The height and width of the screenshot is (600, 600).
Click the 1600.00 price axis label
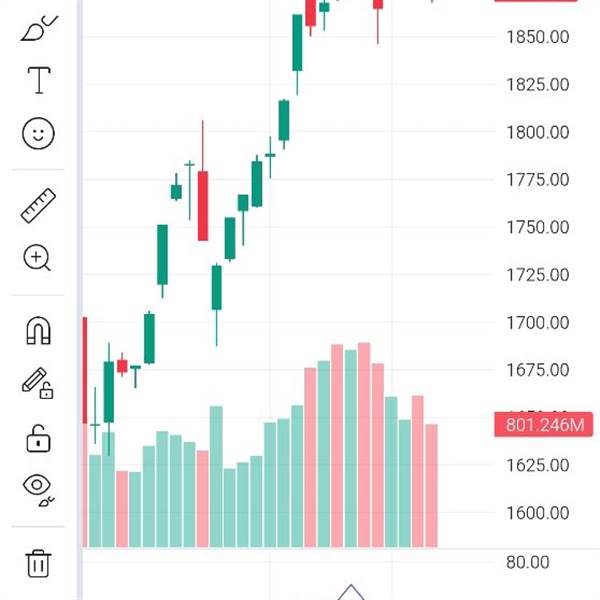[537, 513]
